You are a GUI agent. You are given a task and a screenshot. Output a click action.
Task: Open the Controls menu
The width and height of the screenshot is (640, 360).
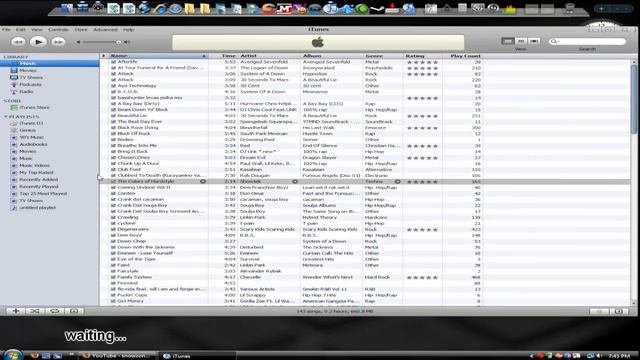[x=58, y=29]
